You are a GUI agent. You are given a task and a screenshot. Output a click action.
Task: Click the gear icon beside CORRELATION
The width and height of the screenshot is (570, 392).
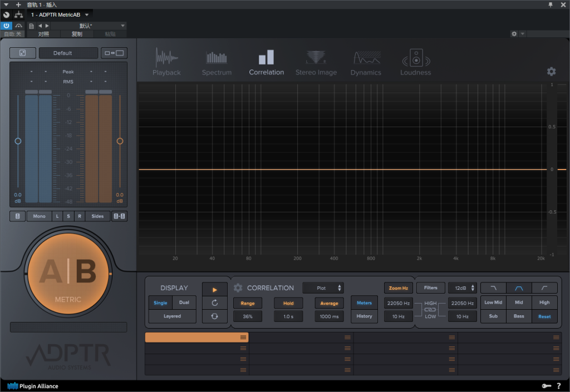click(x=238, y=288)
